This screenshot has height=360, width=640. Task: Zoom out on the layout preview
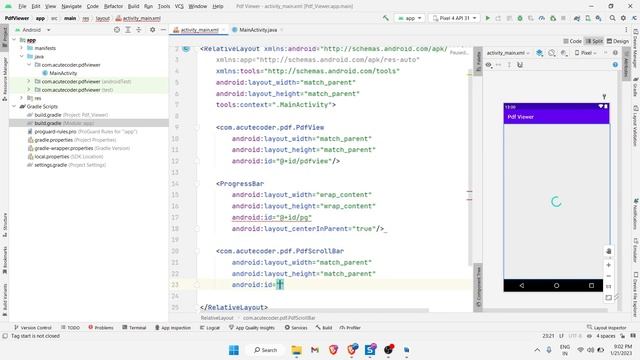click(x=609, y=276)
